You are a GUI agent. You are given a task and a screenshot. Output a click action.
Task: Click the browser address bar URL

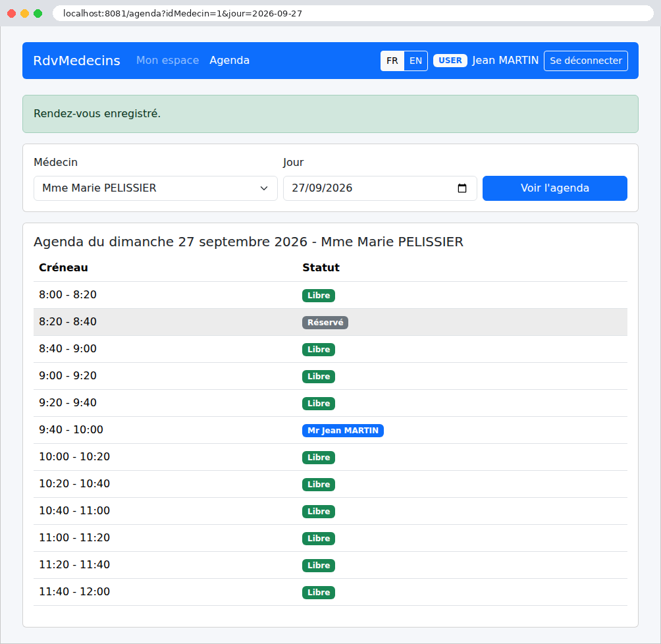click(x=182, y=13)
